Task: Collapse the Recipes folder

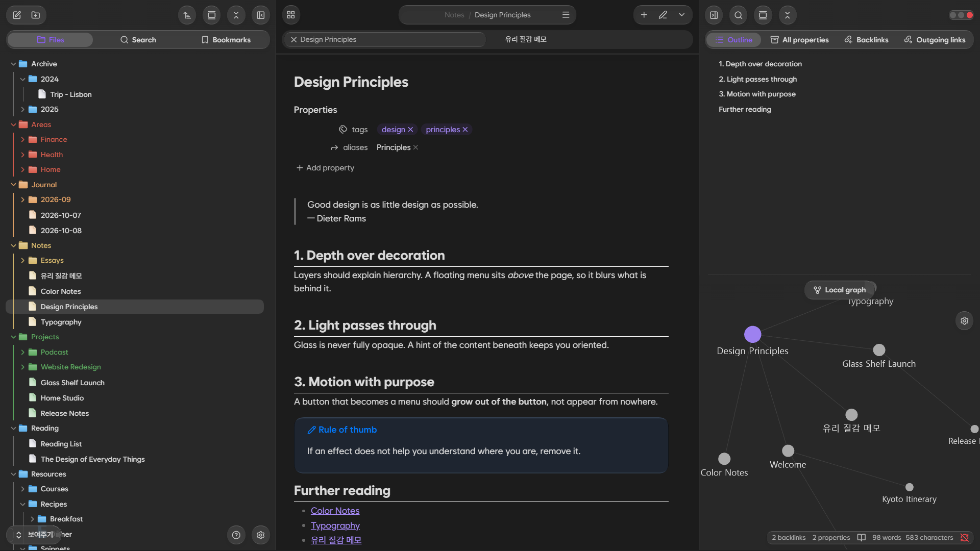Action: click(22, 504)
